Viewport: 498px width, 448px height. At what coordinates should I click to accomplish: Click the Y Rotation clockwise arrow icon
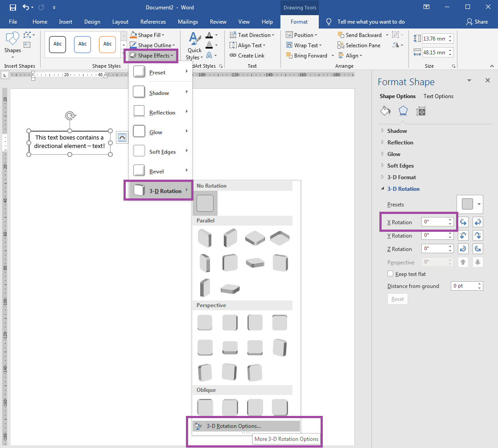(477, 235)
